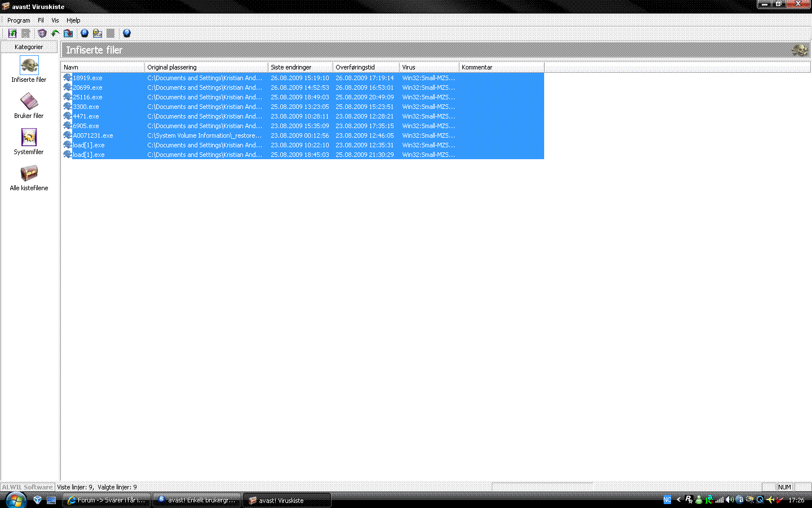Sort by Kommentar column header
The height and width of the screenshot is (508, 812).
coord(502,67)
